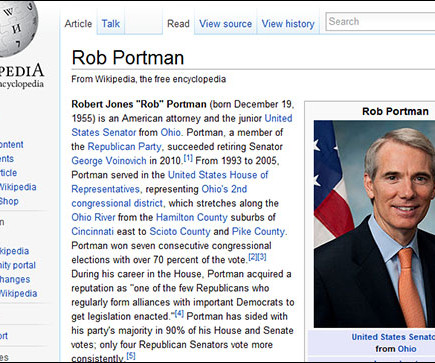Click into the Search field
The image size is (435, 363).
click(x=380, y=22)
